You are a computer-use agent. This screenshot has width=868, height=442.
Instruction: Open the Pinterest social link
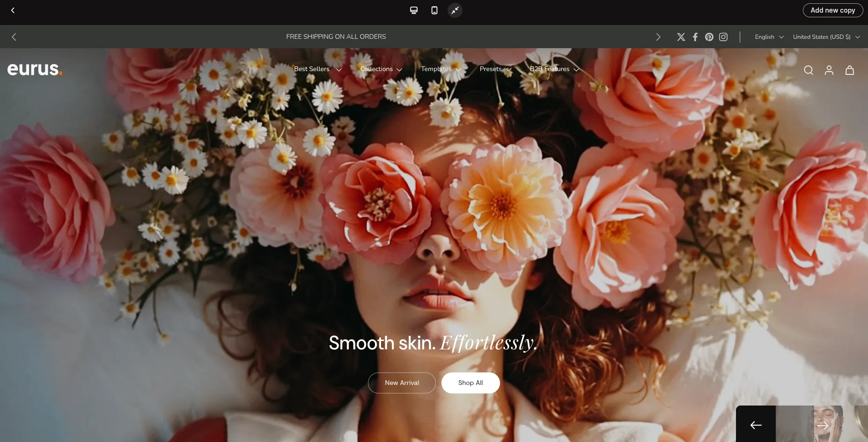pos(709,37)
